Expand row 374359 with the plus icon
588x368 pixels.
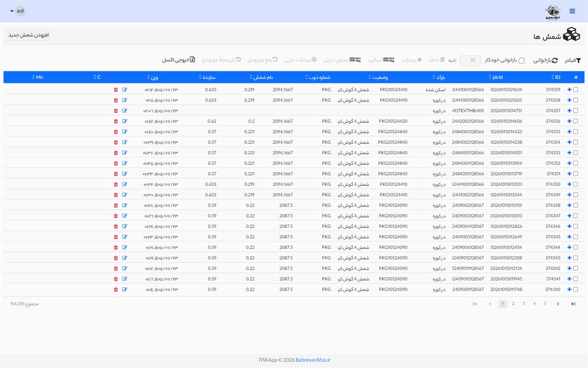pyautogui.click(x=569, y=90)
